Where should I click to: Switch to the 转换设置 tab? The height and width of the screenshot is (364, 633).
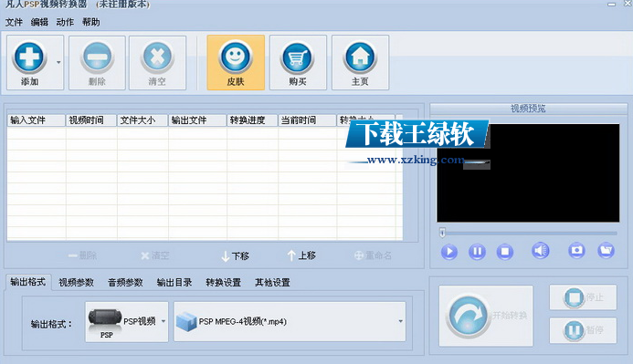tap(224, 283)
